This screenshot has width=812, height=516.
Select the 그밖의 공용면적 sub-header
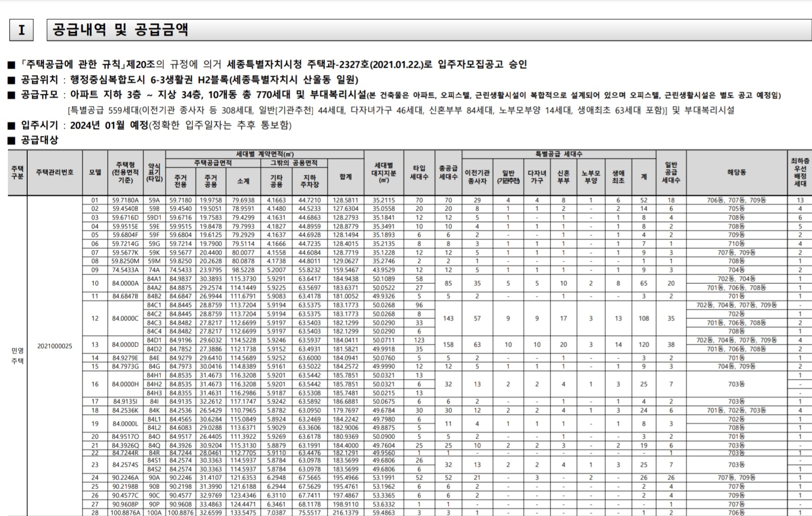(x=294, y=163)
